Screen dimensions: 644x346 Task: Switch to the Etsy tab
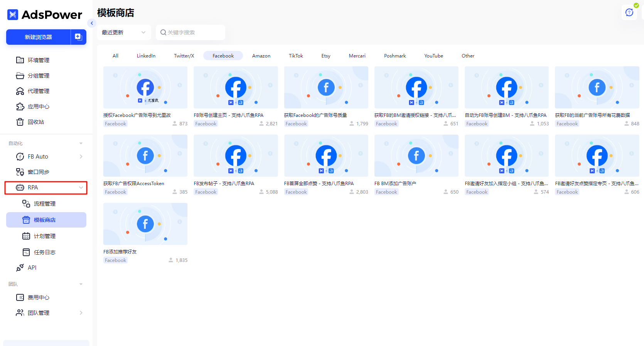(x=326, y=56)
